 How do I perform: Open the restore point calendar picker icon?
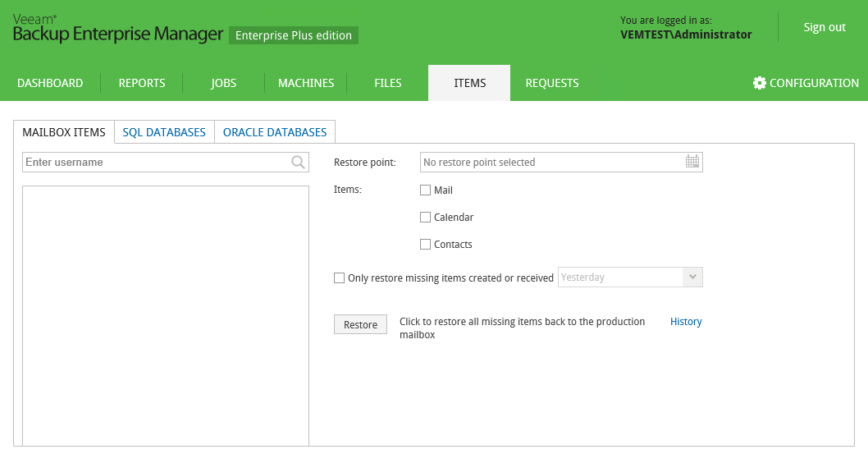692,162
